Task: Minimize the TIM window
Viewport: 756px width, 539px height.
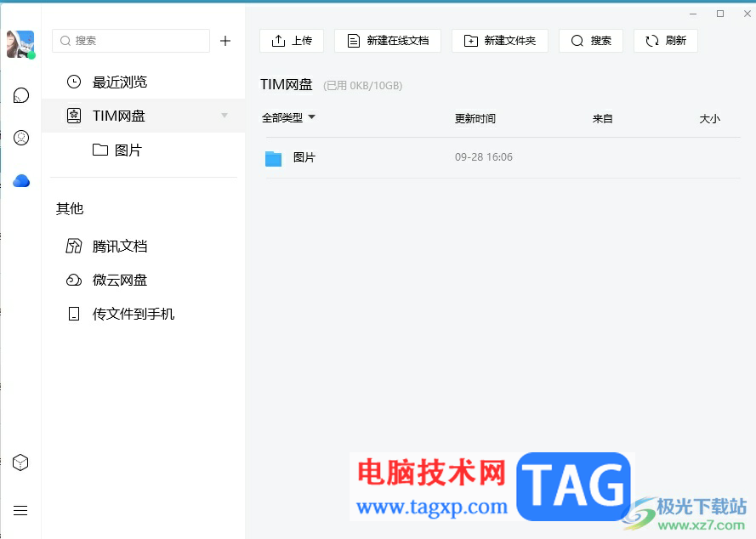Action: (693, 14)
